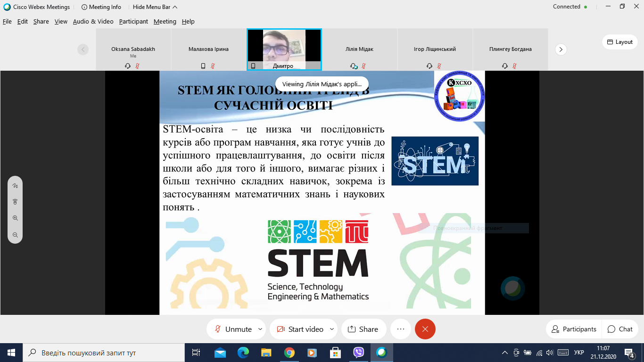End the meeting with red X button
The image size is (644, 362).
tap(425, 329)
